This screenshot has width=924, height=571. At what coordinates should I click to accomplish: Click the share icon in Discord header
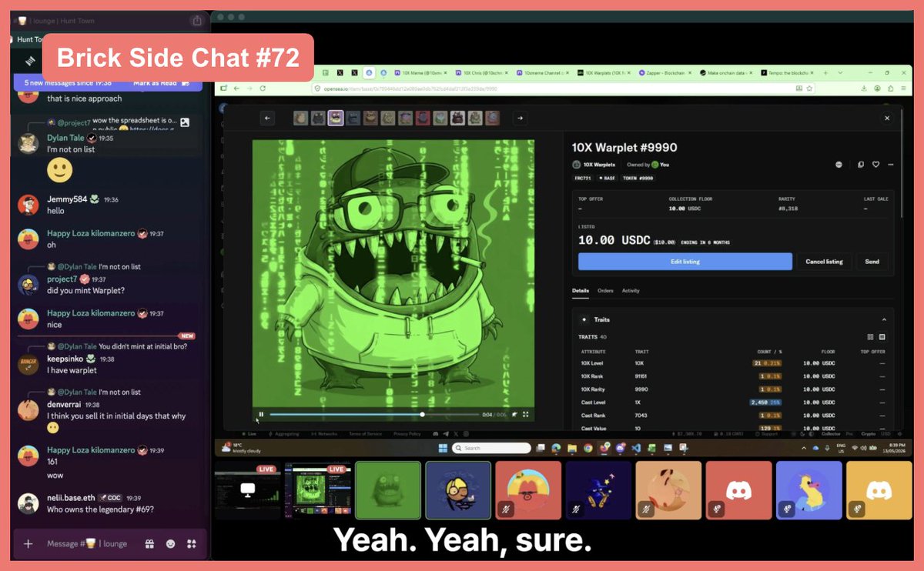pyautogui.click(x=196, y=21)
